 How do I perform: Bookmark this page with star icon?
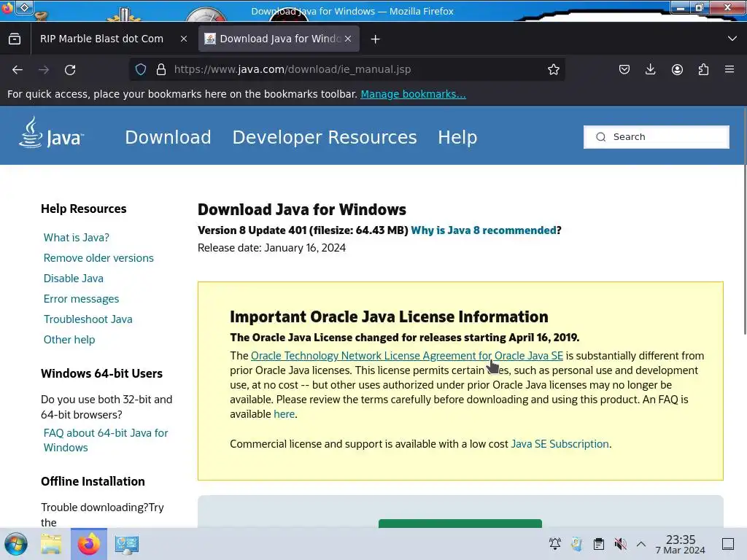[x=553, y=69]
